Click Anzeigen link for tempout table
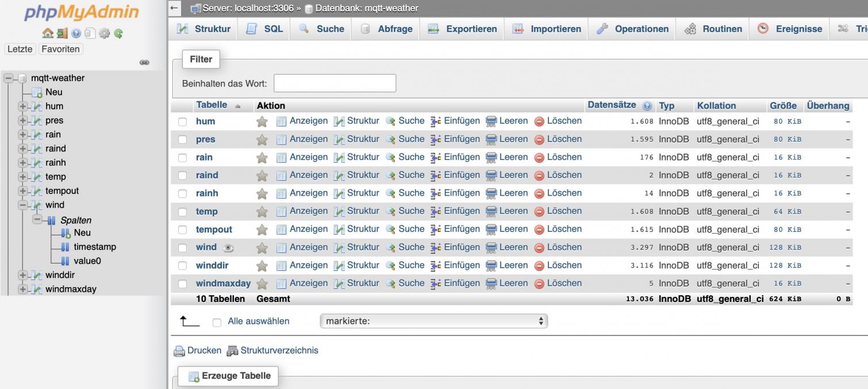 308,229
